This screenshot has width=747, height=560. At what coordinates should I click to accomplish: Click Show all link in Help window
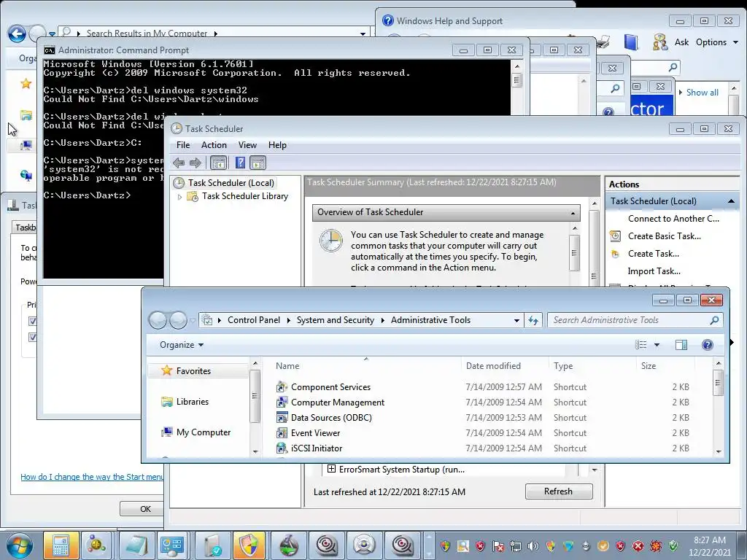coord(702,93)
